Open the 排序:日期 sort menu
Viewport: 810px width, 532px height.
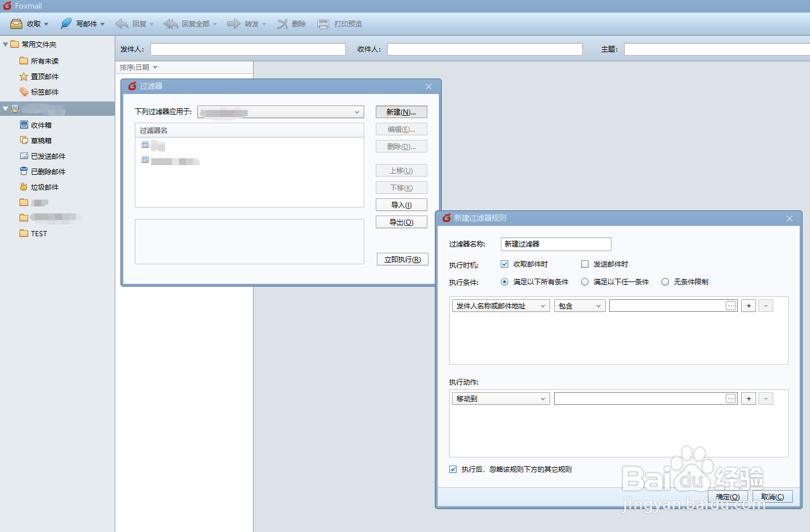tap(138, 67)
